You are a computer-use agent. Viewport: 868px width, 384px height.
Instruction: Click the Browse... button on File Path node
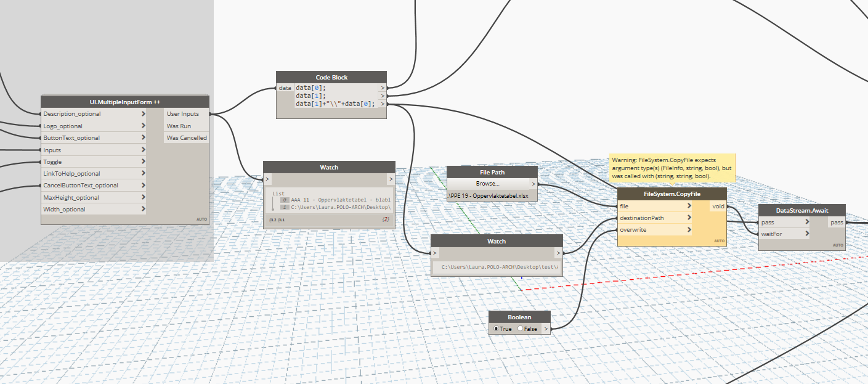pos(488,184)
